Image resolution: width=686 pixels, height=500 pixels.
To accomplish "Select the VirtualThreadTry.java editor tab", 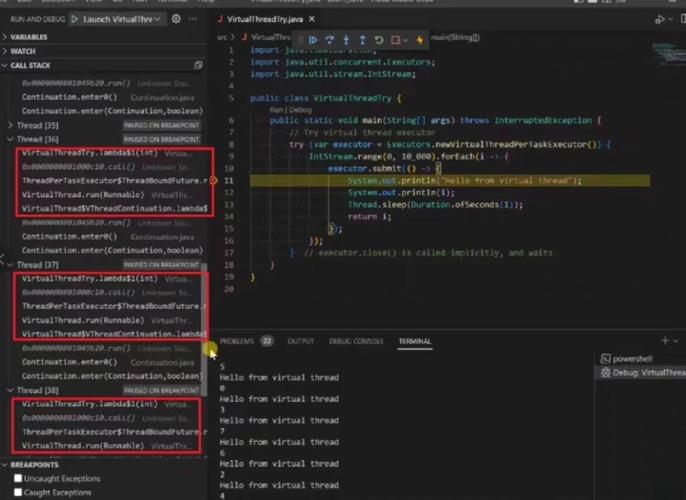I will point(264,19).
